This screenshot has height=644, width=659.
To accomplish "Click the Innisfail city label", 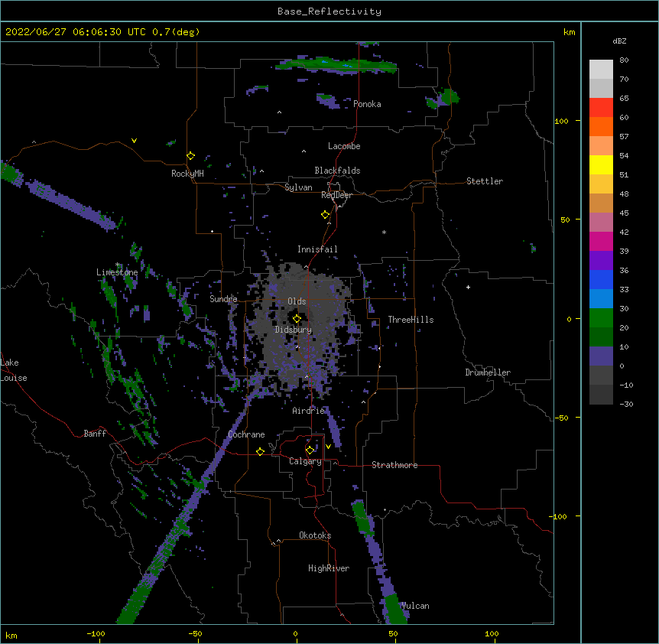I will point(317,249).
